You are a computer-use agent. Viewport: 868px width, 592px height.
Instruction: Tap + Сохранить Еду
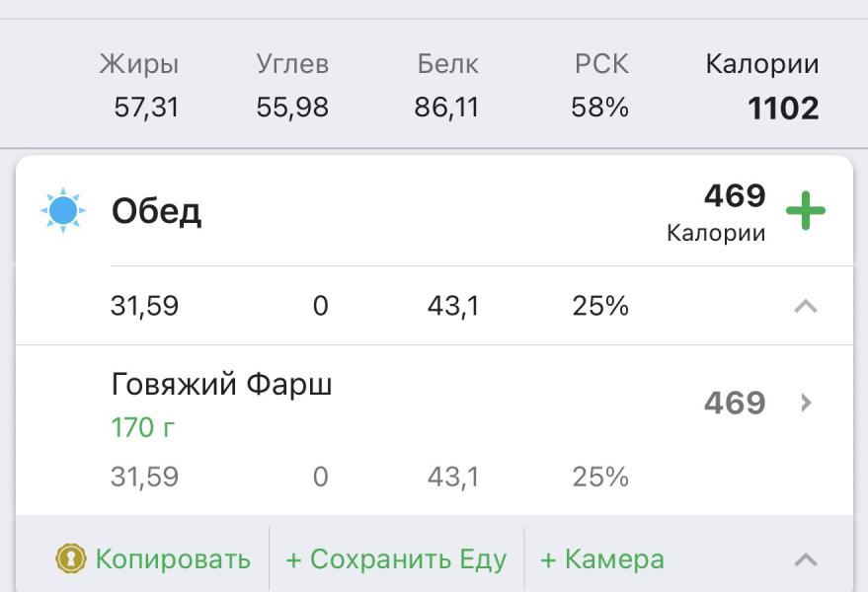[x=396, y=559]
